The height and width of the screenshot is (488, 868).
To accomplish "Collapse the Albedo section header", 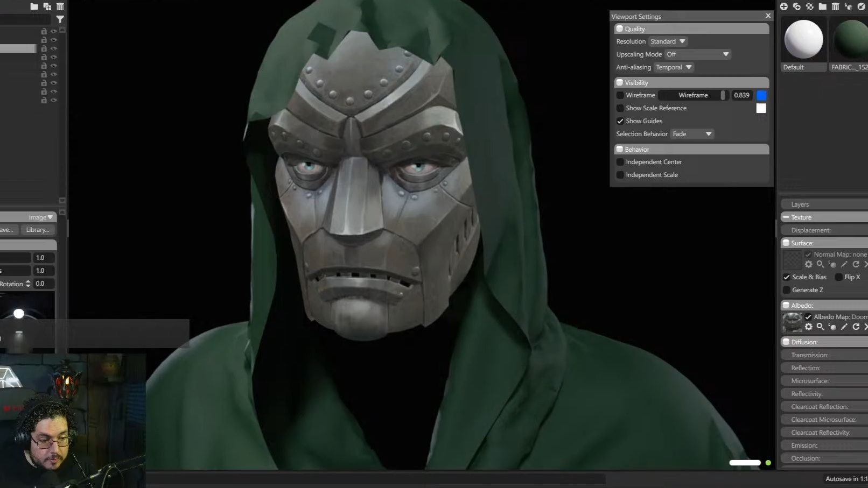I will click(x=824, y=306).
